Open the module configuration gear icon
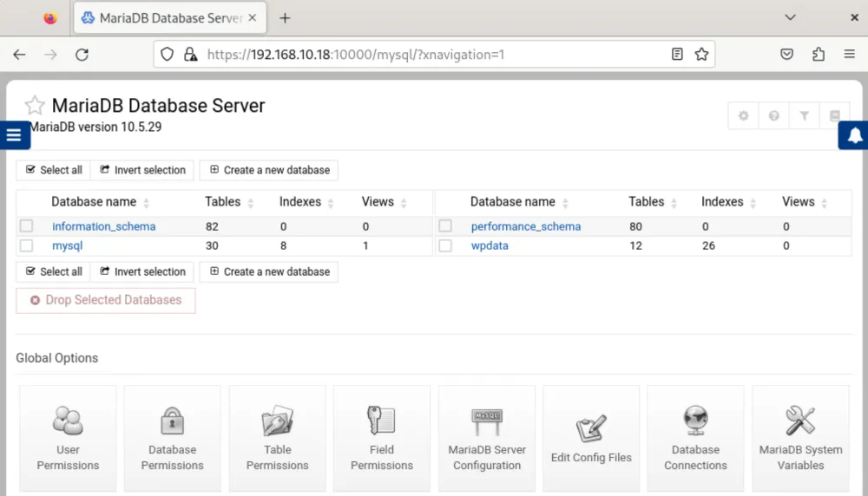 point(744,115)
